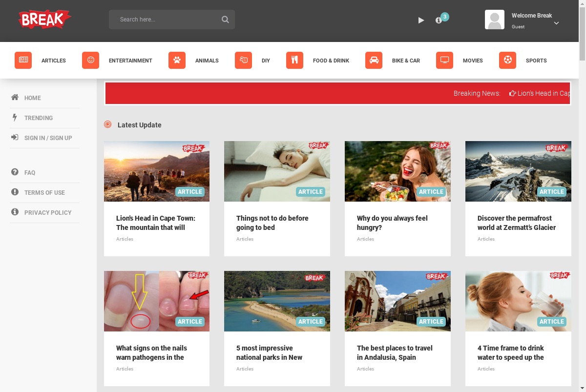Image resolution: width=586 pixels, height=392 pixels.
Task: Open the woman eating salad thumbnail
Action: (x=398, y=171)
